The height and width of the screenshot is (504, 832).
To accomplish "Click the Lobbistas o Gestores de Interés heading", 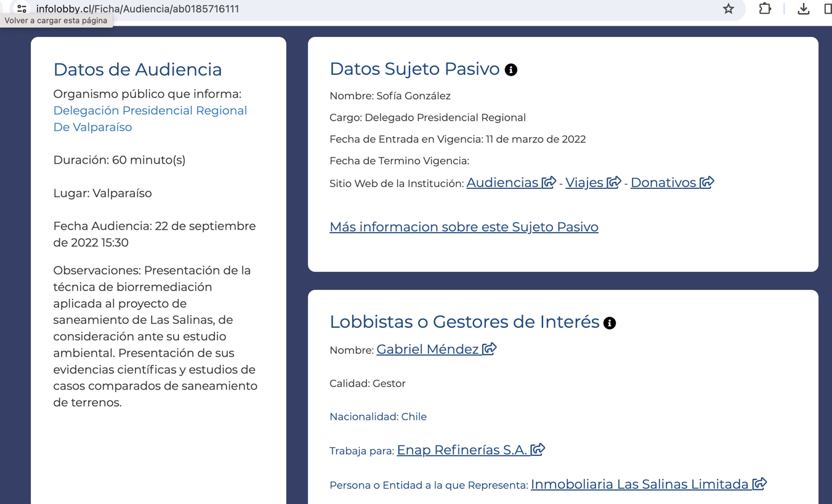I will 464,322.
